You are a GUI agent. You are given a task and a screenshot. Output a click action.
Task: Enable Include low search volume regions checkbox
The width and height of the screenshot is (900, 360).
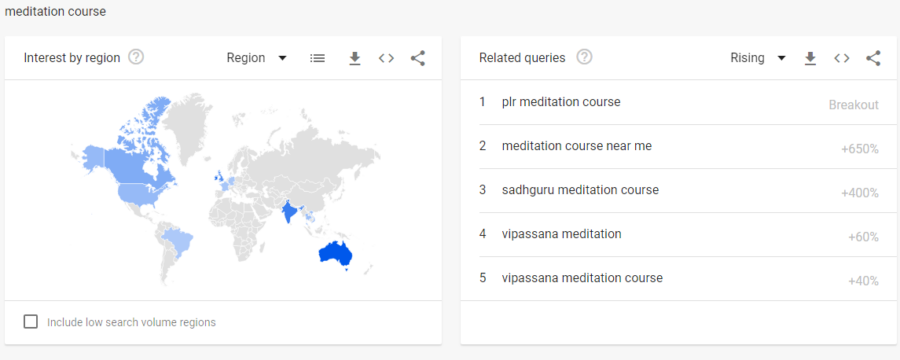coord(30,322)
